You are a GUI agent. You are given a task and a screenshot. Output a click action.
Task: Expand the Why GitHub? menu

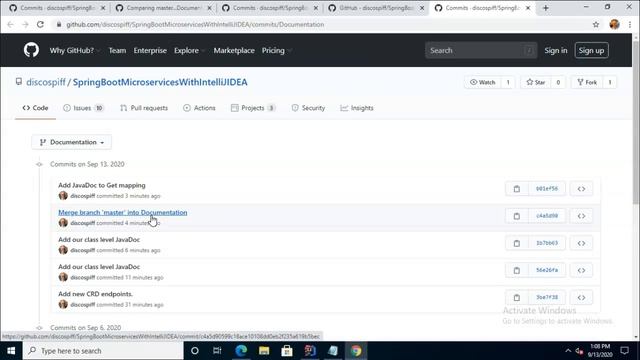point(75,51)
